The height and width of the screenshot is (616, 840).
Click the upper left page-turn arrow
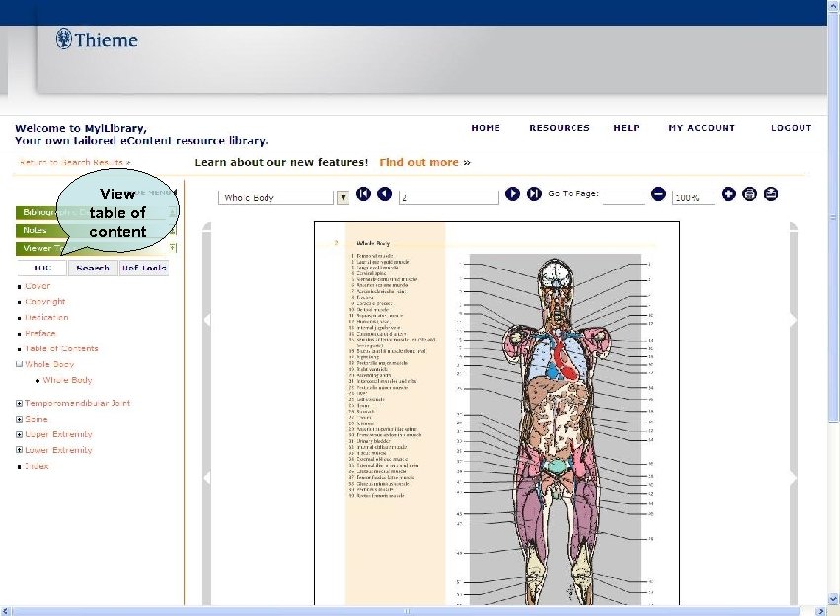(207, 320)
